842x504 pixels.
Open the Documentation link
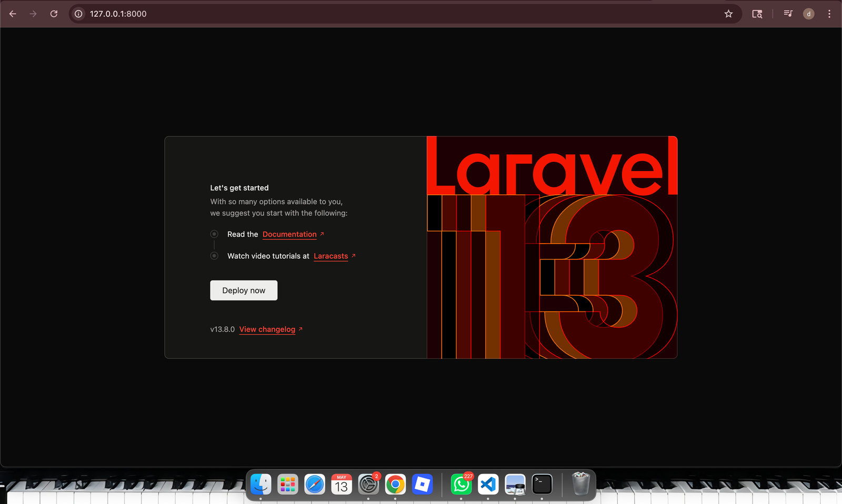point(289,234)
